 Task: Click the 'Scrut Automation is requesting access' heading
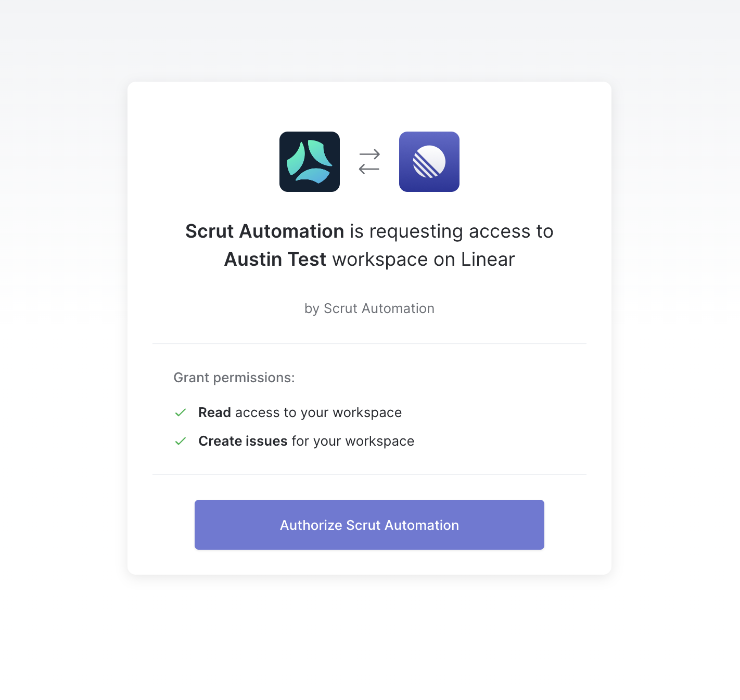click(x=369, y=231)
